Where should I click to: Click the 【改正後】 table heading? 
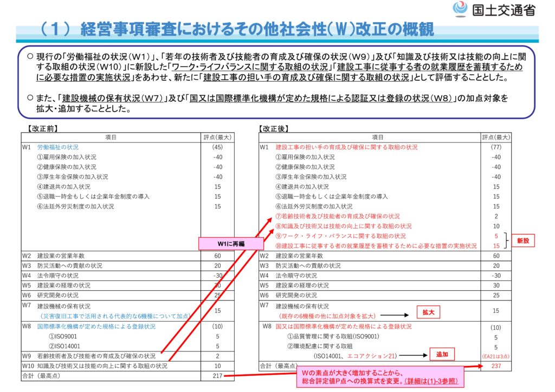point(274,128)
